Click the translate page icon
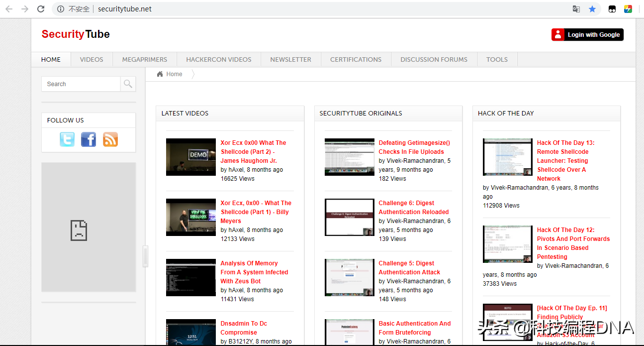Screen dimensions: 644x346 [576, 9]
